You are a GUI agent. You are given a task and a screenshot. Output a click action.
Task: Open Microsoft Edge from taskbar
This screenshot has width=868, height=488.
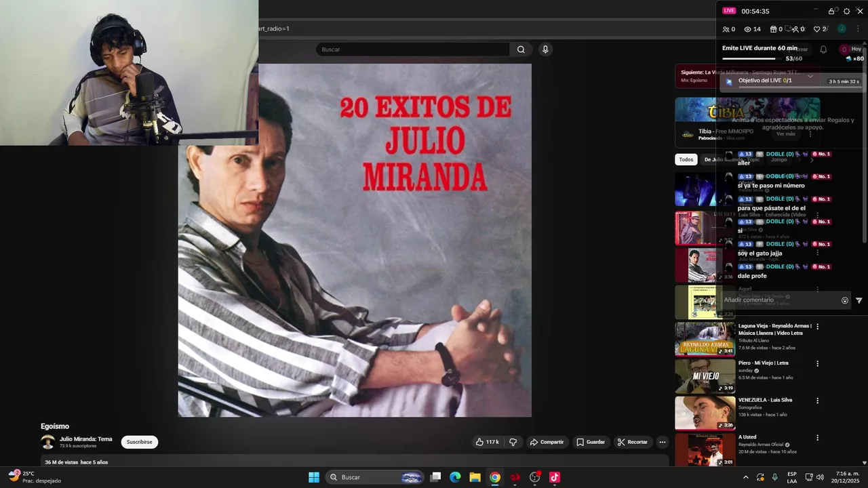tap(455, 477)
